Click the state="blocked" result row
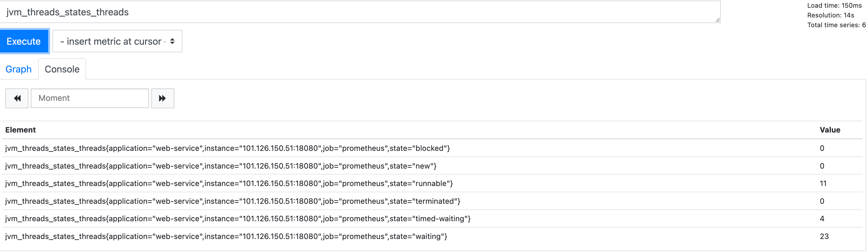The height and width of the screenshot is (252, 868). point(227,148)
